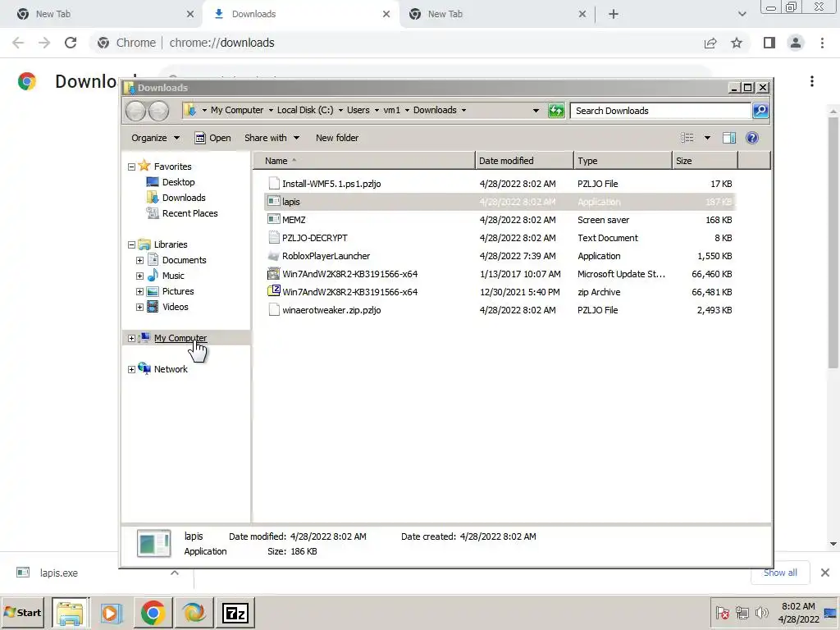Sort by Name column header
The width and height of the screenshot is (840, 630).
click(363, 161)
